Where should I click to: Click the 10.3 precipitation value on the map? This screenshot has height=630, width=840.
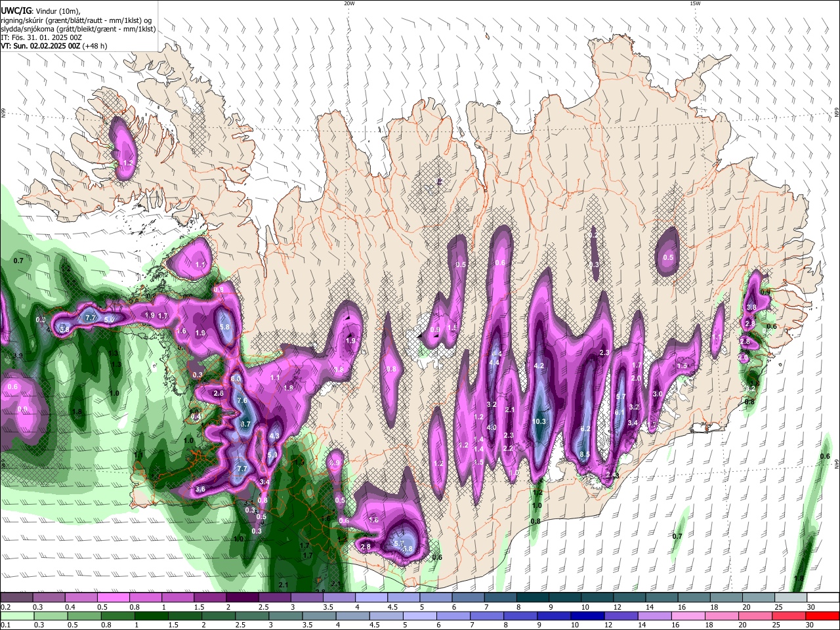pos(539,421)
